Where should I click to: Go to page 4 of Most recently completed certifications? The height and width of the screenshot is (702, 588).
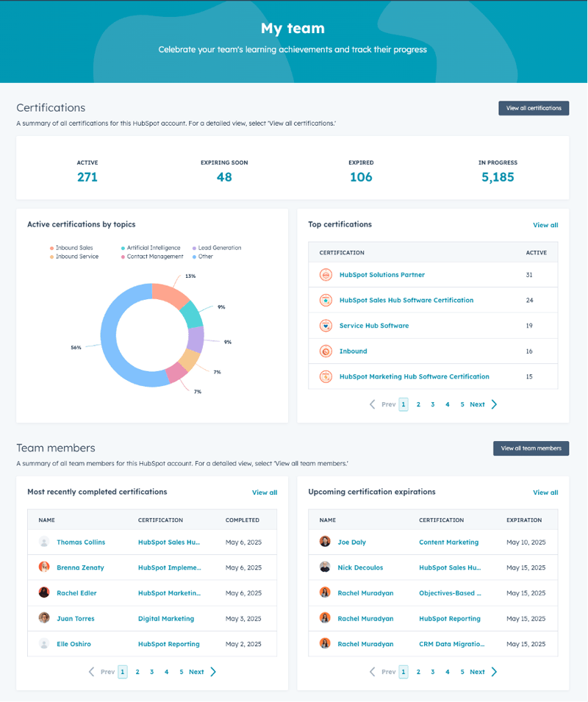coord(166,672)
